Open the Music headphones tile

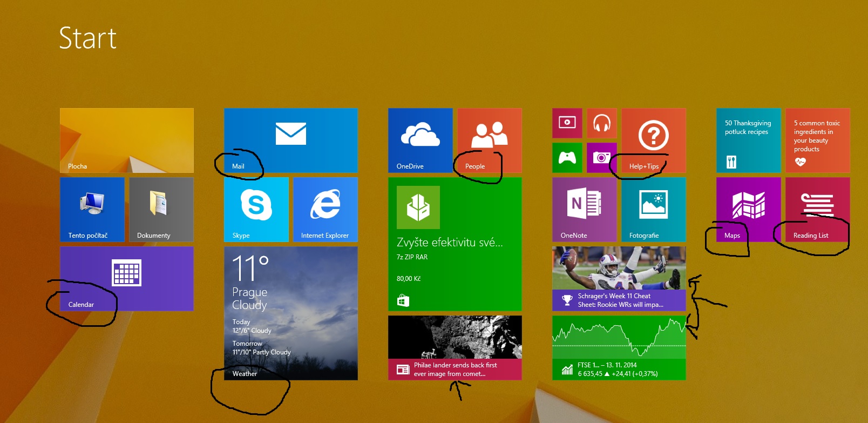pyautogui.click(x=602, y=123)
